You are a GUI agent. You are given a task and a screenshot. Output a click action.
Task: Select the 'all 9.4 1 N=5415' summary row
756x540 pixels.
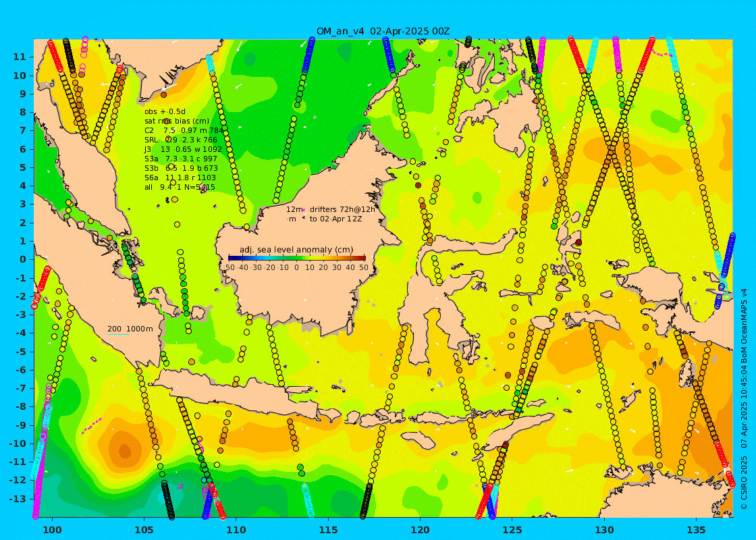click(180, 187)
